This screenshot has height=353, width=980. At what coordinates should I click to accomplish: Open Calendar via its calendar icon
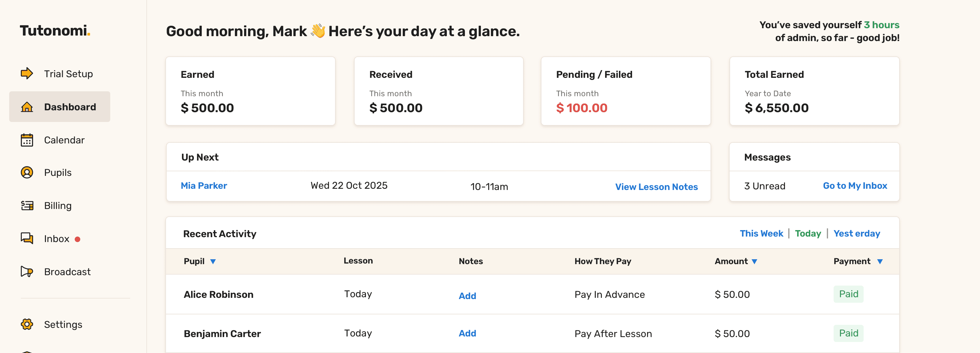point(27,140)
